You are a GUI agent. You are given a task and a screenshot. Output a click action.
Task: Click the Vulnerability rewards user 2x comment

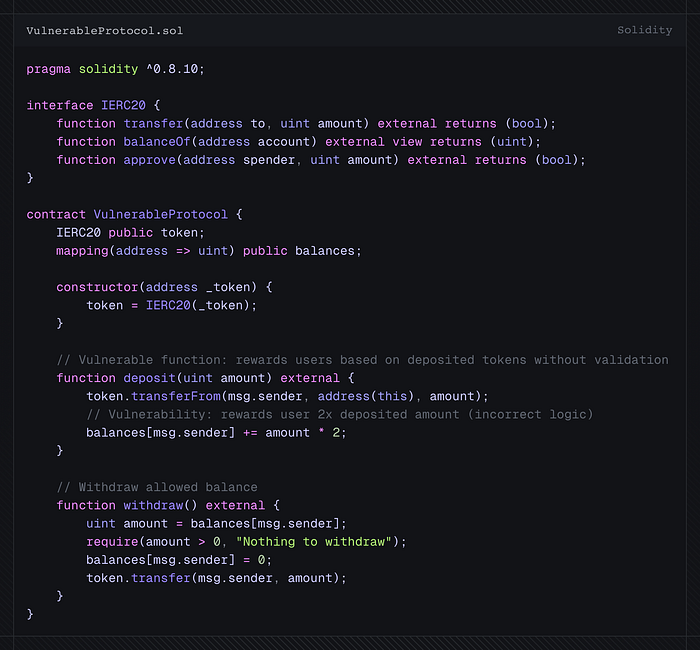(340, 415)
